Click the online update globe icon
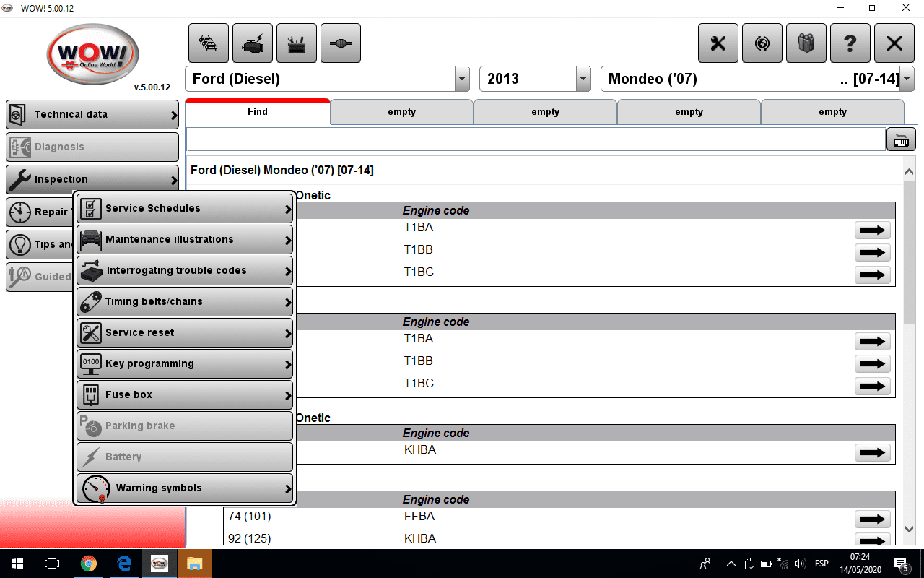Image resolution: width=924 pixels, height=578 pixels. 762,43
